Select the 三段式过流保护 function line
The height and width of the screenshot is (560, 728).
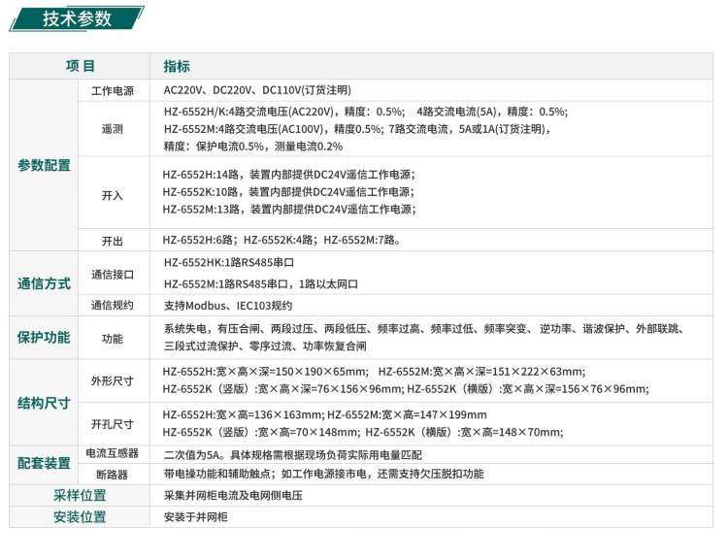[x=265, y=346]
